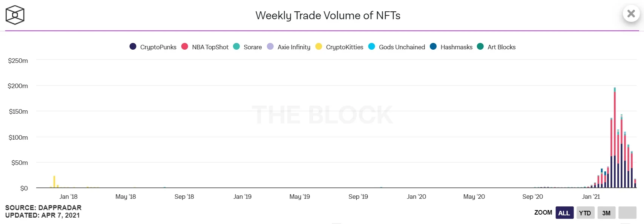The height and width of the screenshot is (224, 644).
Task: Click the blank zoom button after 3M
Action: 627,213
